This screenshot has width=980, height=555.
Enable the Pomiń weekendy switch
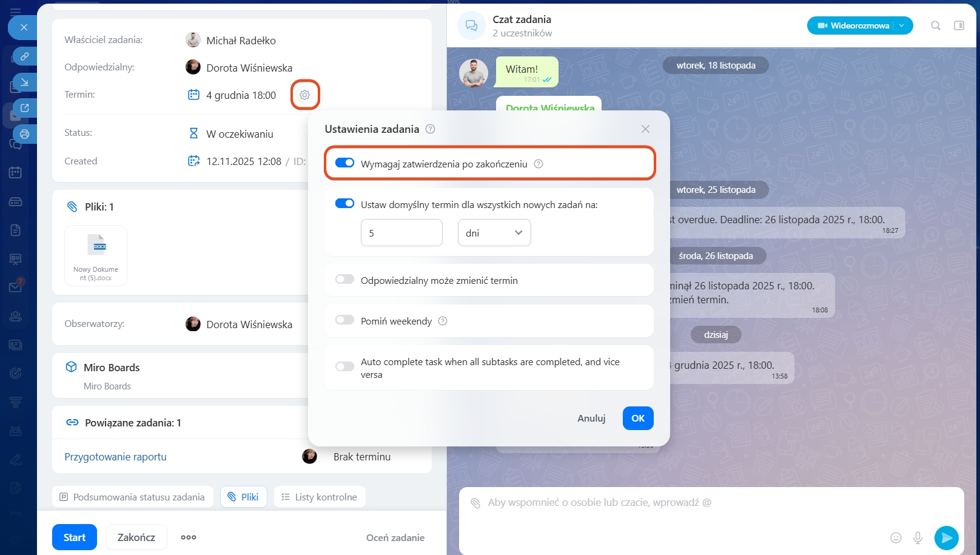click(345, 320)
